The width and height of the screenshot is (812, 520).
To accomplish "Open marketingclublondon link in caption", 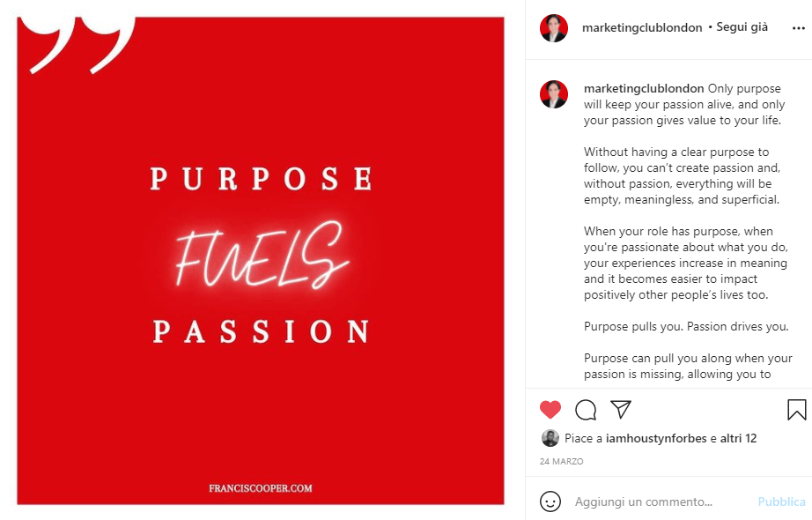I will click(x=644, y=89).
